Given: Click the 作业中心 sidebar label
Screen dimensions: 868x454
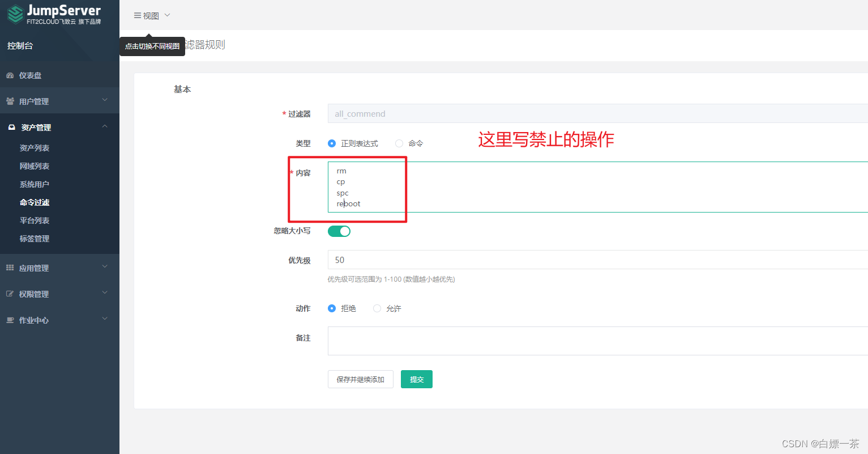Looking at the screenshot, I should coord(34,320).
